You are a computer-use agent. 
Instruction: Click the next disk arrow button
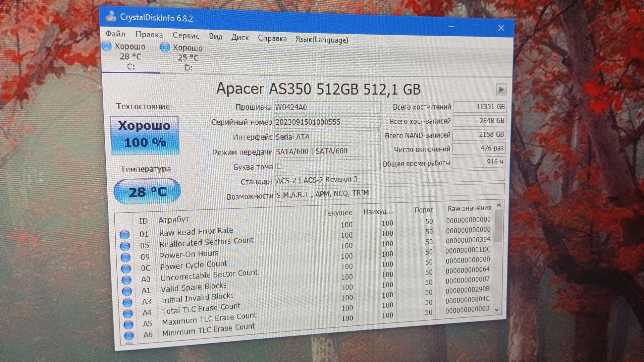[x=501, y=89]
